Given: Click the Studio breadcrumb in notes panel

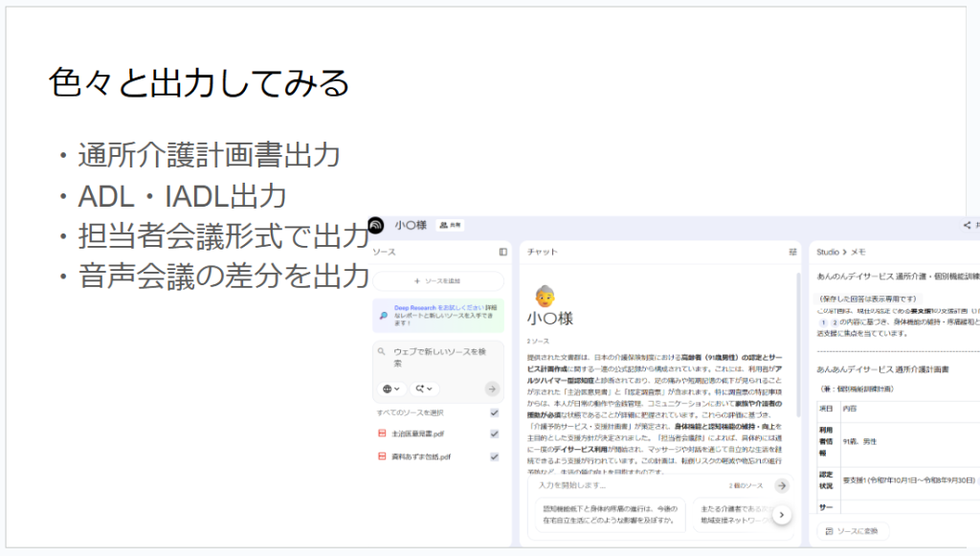Looking at the screenshot, I should coord(827,252).
